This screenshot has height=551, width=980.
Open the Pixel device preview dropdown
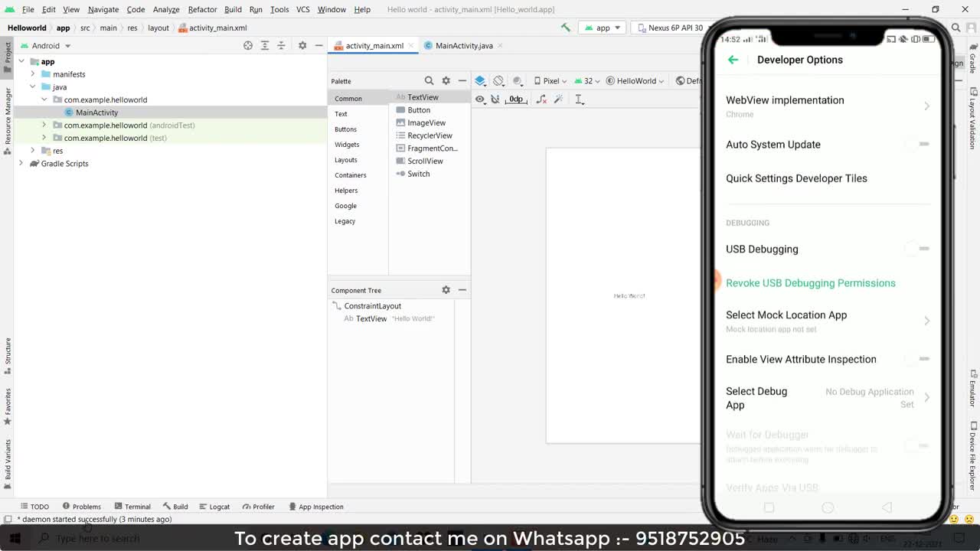pyautogui.click(x=550, y=80)
